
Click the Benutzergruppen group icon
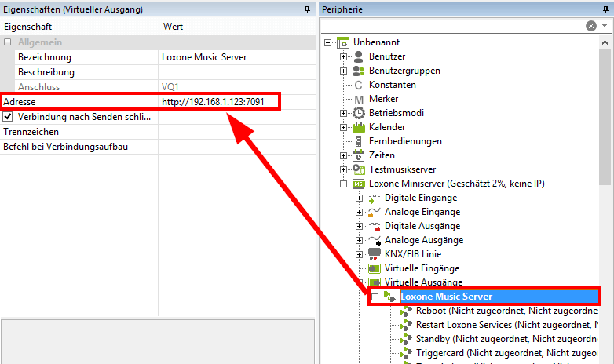point(359,71)
